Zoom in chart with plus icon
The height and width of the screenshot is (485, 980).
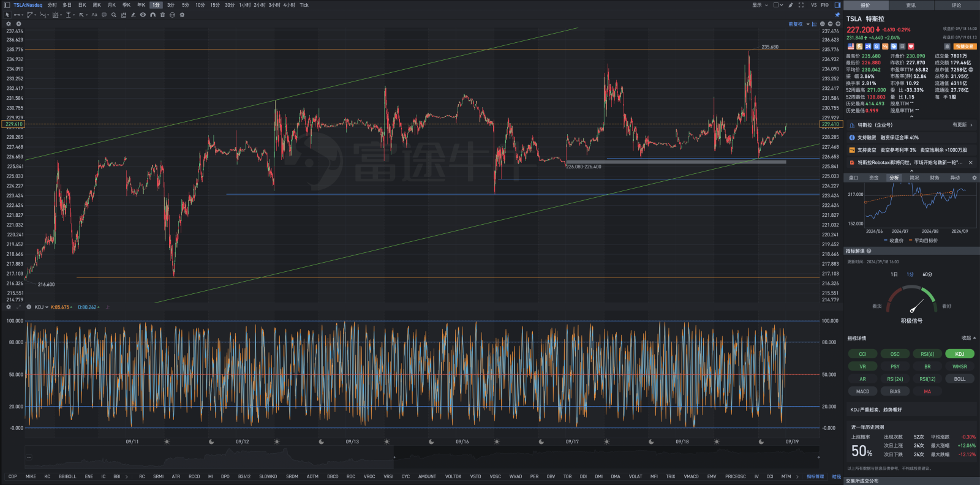point(838,24)
